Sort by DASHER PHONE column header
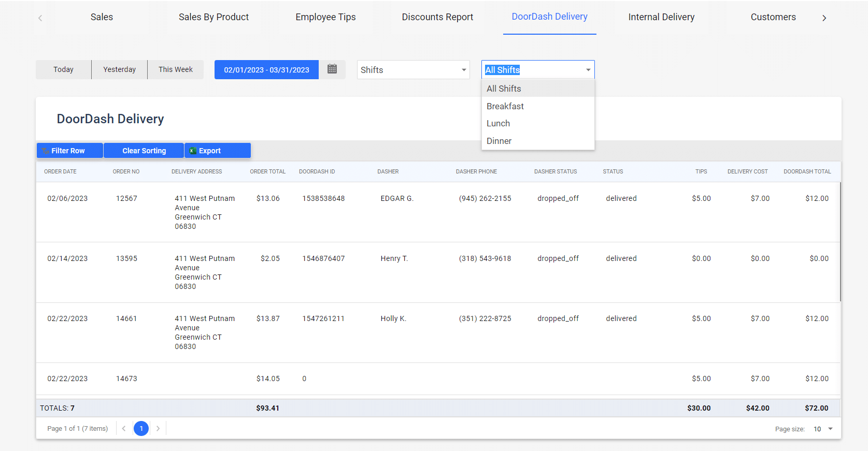This screenshot has height=451, width=868. (476, 171)
